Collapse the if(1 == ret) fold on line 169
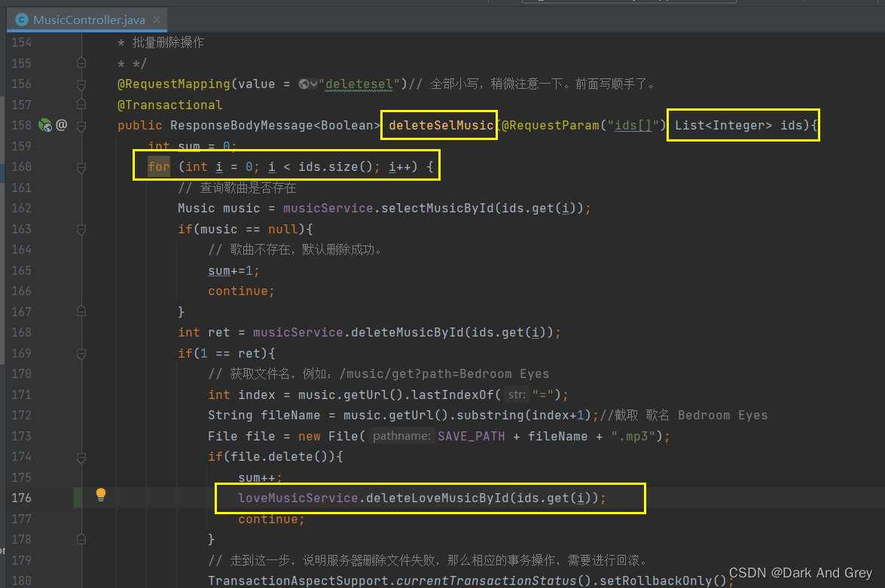The height and width of the screenshot is (588, 885). point(81,353)
